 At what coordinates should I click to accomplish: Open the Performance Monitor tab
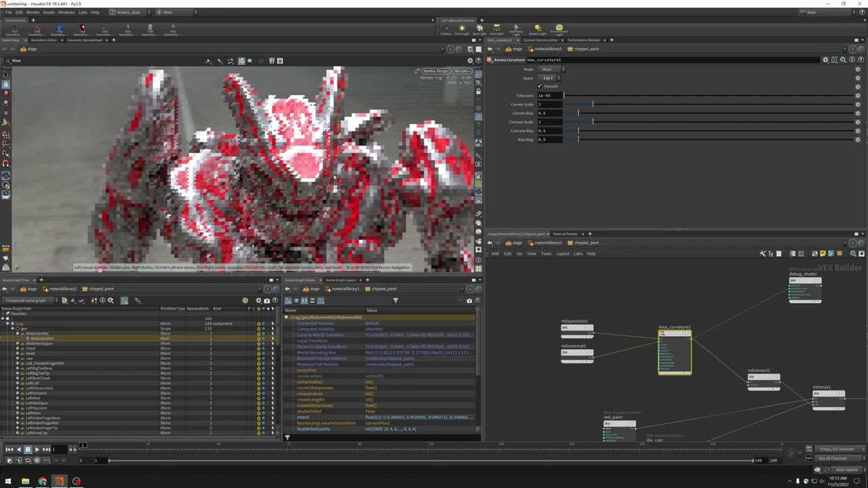pos(584,40)
